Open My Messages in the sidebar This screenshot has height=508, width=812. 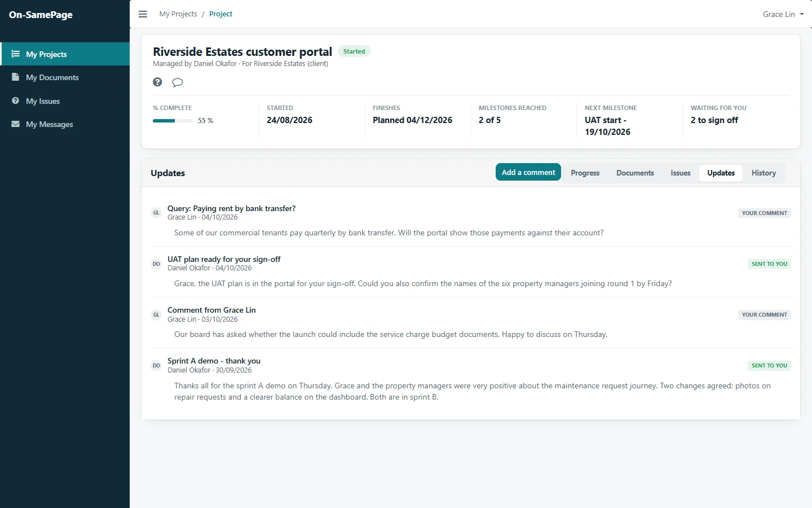tap(65, 124)
